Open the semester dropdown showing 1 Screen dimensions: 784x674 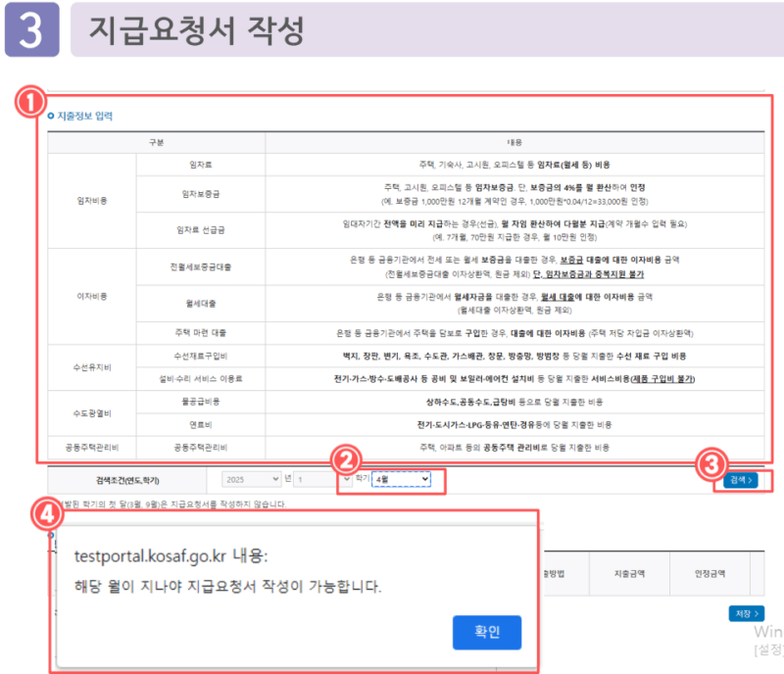(x=322, y=479)
